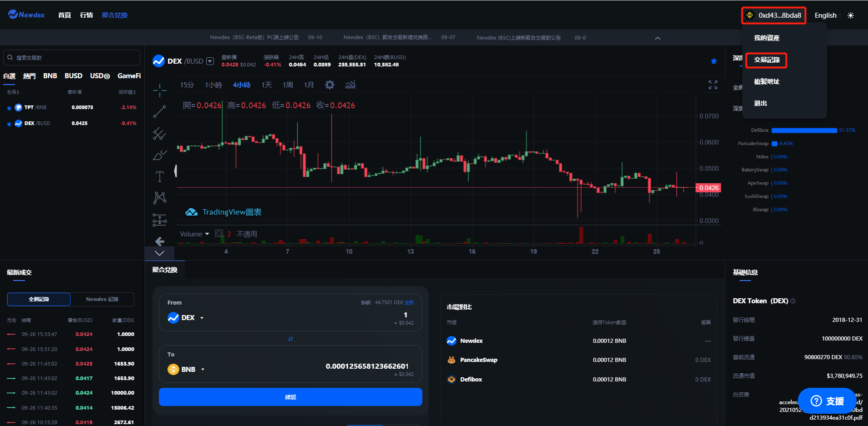Unfavorite DEX/BUSD row using its star icon

[x=9, y=124]
